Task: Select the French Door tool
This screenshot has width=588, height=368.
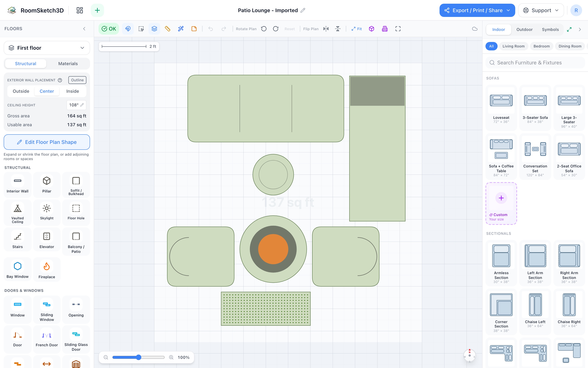Action: [47, 339]
